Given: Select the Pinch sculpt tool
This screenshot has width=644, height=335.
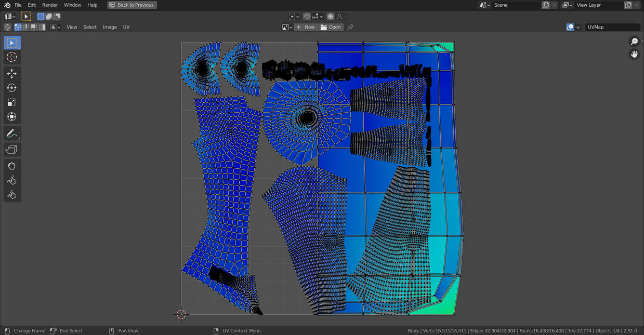Looking at the screenshot, I should tap(12, 195).
